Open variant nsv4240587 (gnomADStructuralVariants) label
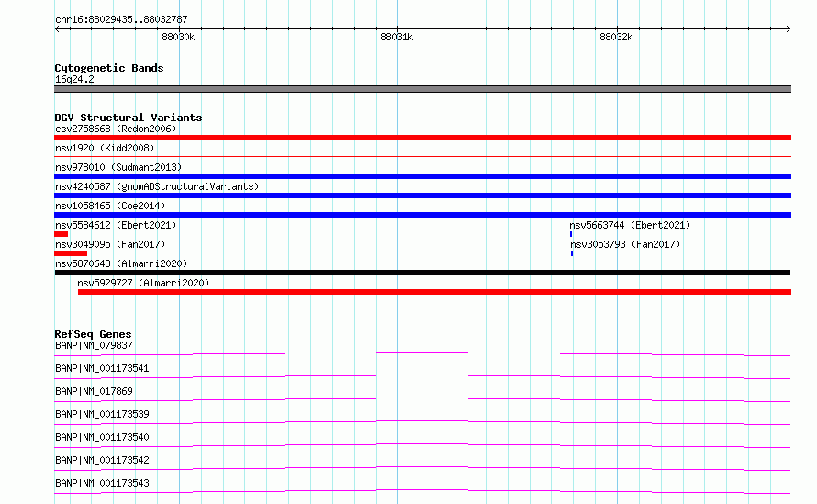 pos(157,186)
